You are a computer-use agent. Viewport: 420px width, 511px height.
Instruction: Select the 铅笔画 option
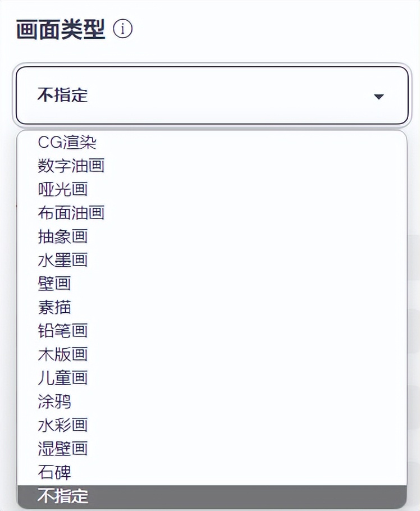[x=62, y=331]
